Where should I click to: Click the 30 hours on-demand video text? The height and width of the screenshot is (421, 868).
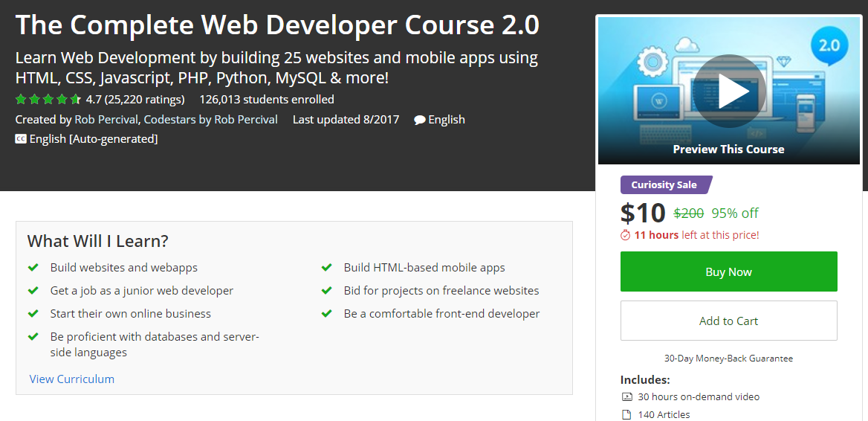pyautogui.click(x=699, y=396)
